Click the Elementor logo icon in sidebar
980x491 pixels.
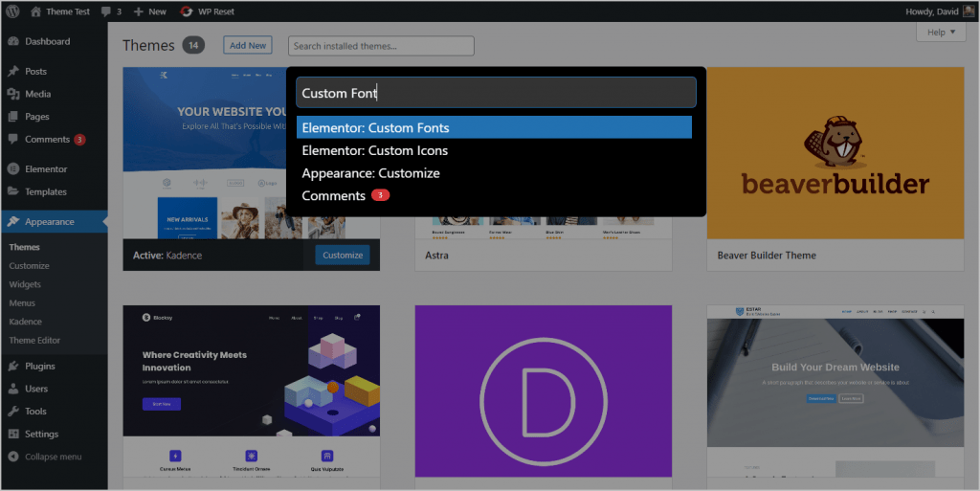[13, 168]
